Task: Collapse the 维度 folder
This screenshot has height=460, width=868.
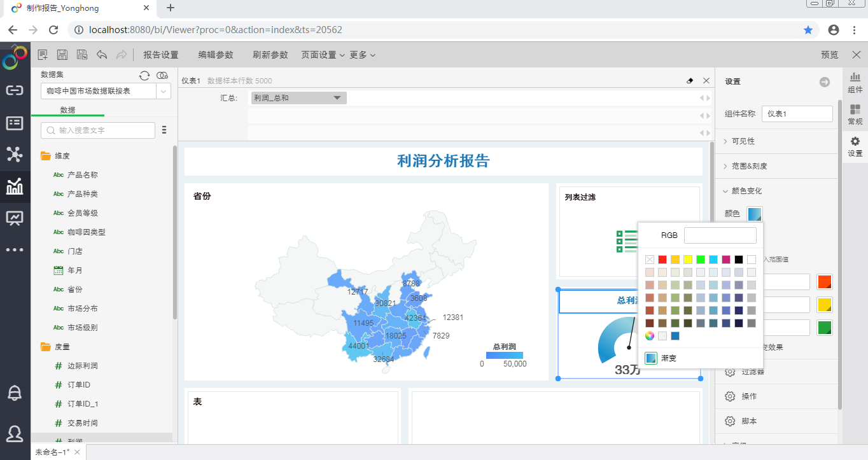Action: 46,156
